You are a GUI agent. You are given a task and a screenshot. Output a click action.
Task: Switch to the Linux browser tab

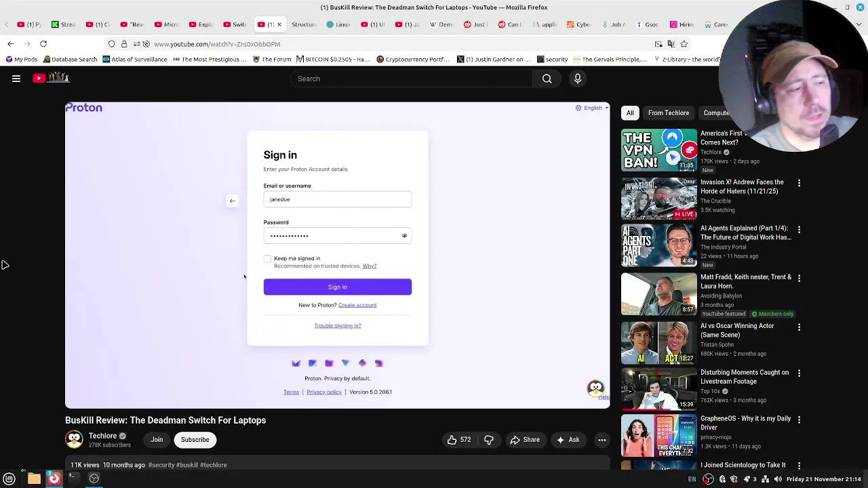click(338, 24)
